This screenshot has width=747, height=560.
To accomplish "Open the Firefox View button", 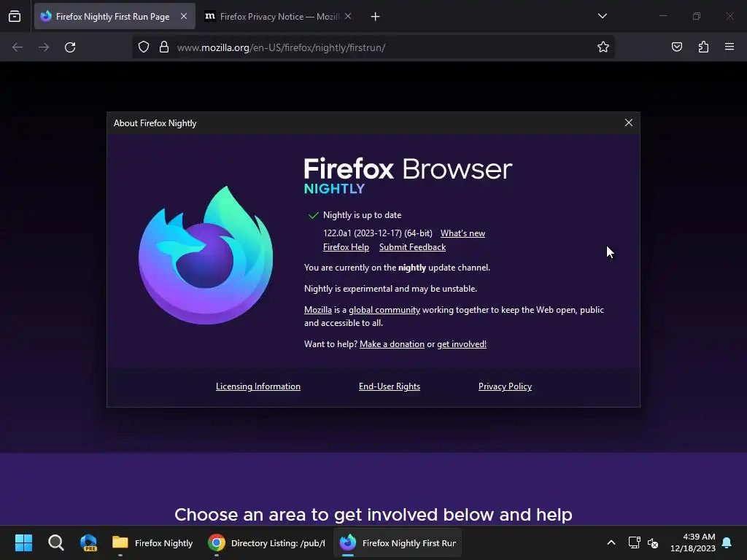I will coord(15,16).
